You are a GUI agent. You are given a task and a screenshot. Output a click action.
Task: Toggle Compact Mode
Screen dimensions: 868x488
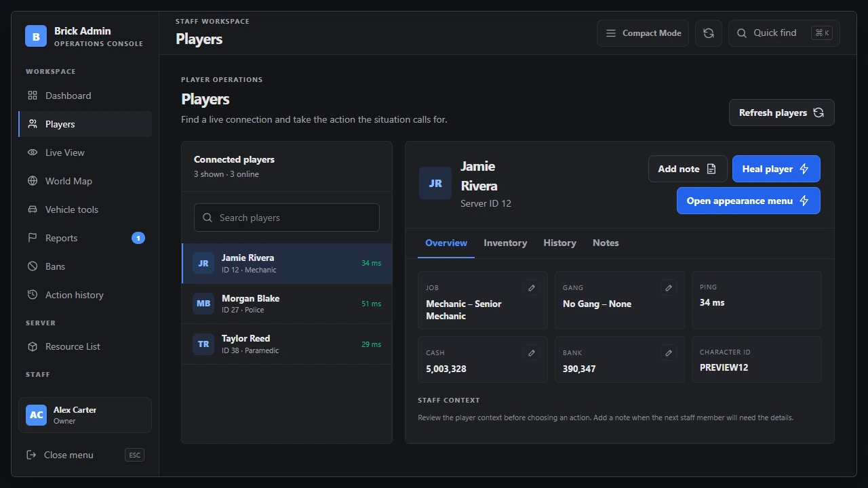(x=643, y=33)
